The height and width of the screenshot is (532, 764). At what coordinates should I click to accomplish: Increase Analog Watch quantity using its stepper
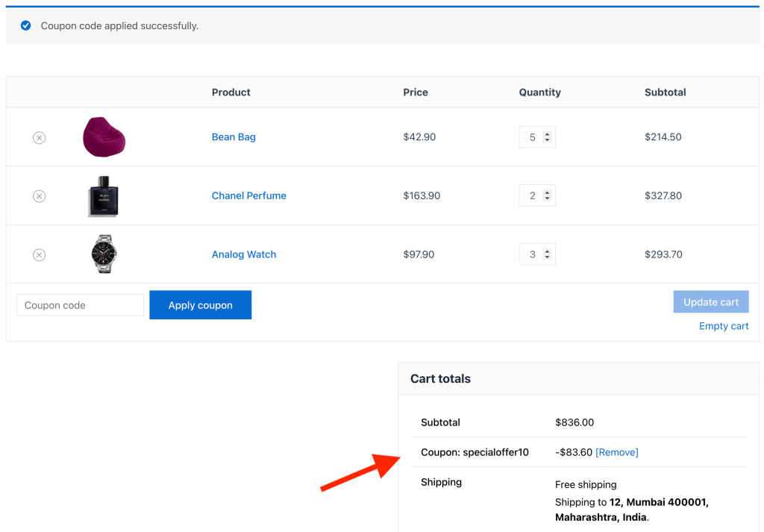tap(548, 250)
